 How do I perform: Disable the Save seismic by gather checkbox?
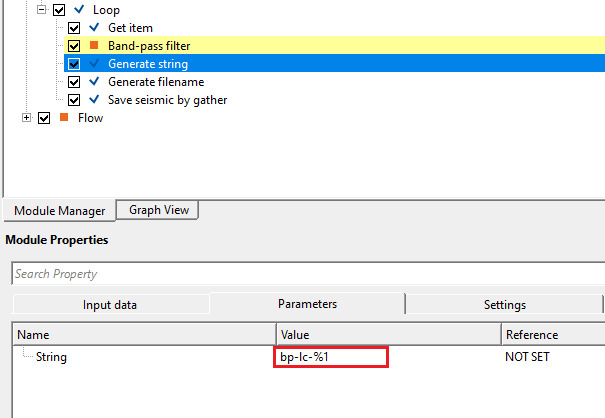[75, 100]
